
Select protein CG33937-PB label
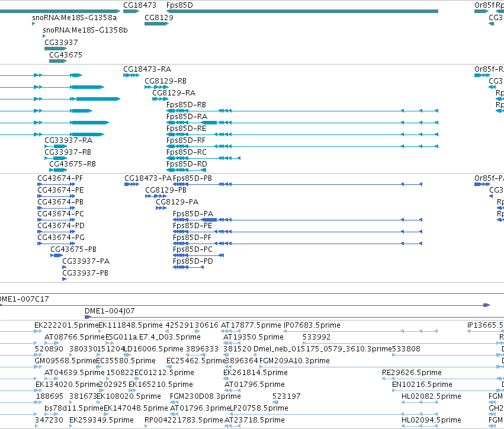(85, 273)
